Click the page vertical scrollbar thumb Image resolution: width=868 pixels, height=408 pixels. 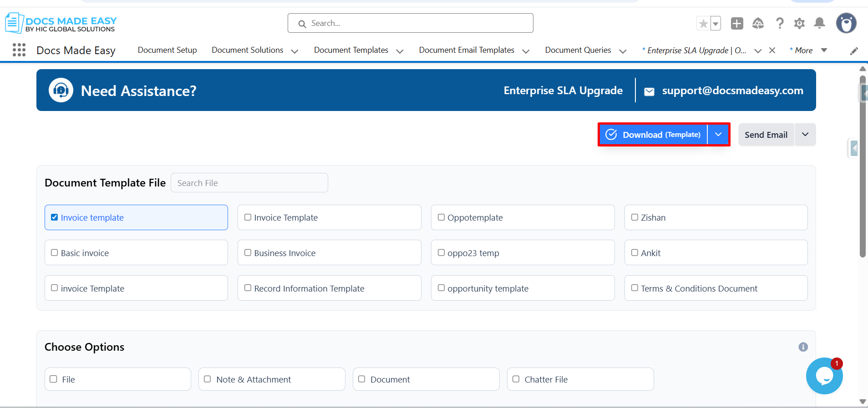(863, 166)
